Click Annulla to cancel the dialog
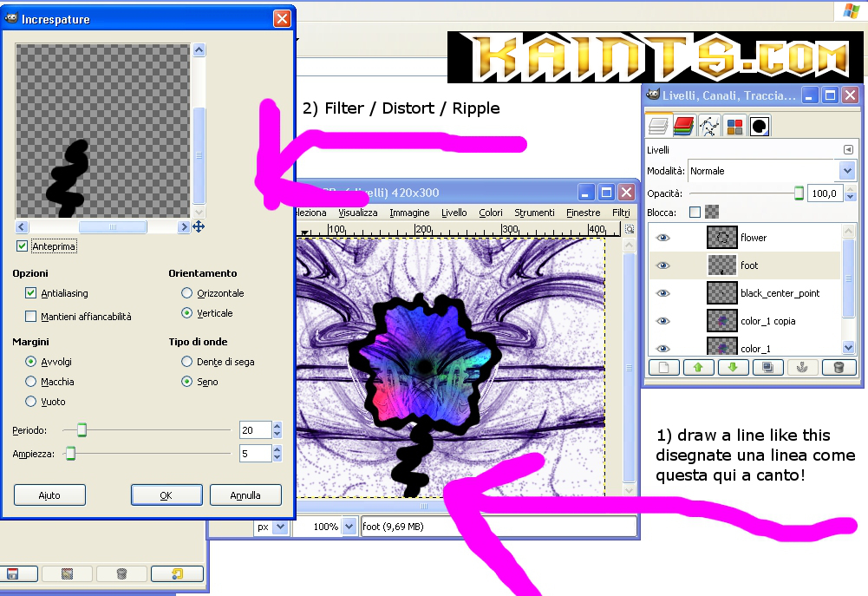The image size is (868, 596). (x=245, y=495)
